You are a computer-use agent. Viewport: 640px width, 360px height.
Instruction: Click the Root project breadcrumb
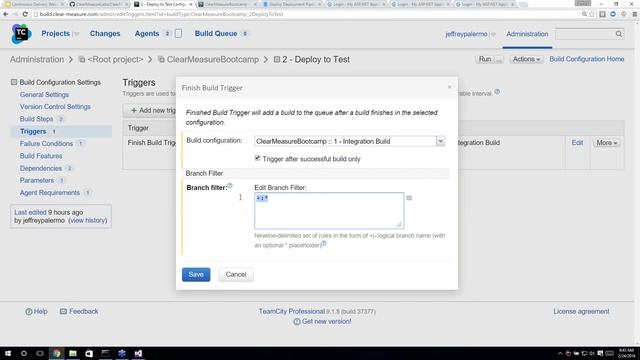point(115,60)
